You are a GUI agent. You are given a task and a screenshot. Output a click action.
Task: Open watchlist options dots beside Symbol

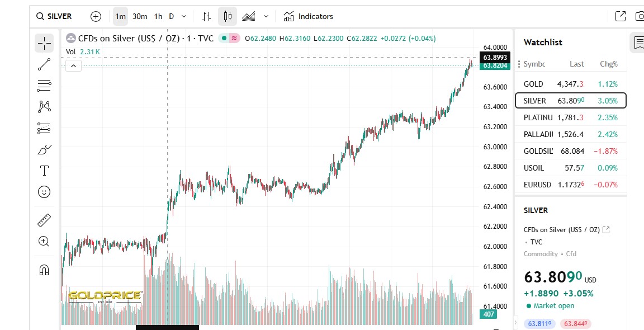point(519,64)
